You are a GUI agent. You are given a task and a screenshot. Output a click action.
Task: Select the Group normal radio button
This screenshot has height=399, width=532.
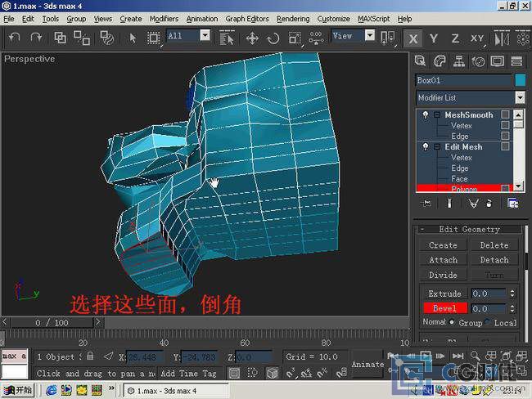pos(452,322)
